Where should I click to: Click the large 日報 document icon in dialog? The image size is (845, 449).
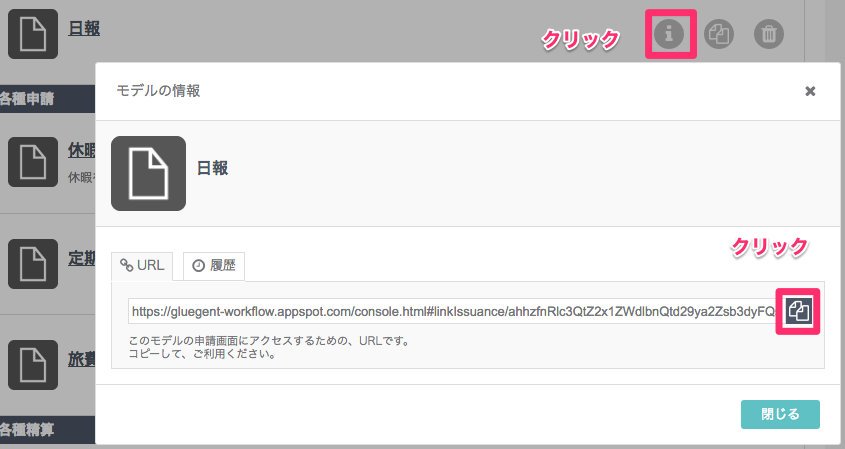click(148, 173)
